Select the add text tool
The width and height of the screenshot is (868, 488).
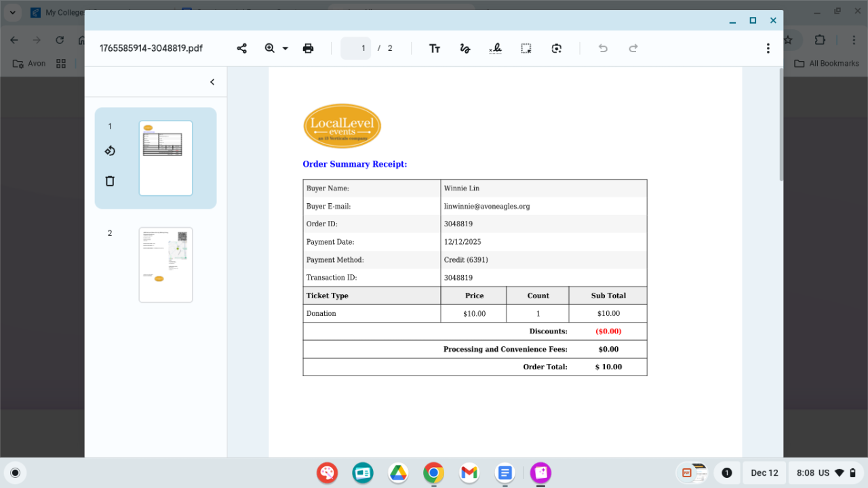435,48
